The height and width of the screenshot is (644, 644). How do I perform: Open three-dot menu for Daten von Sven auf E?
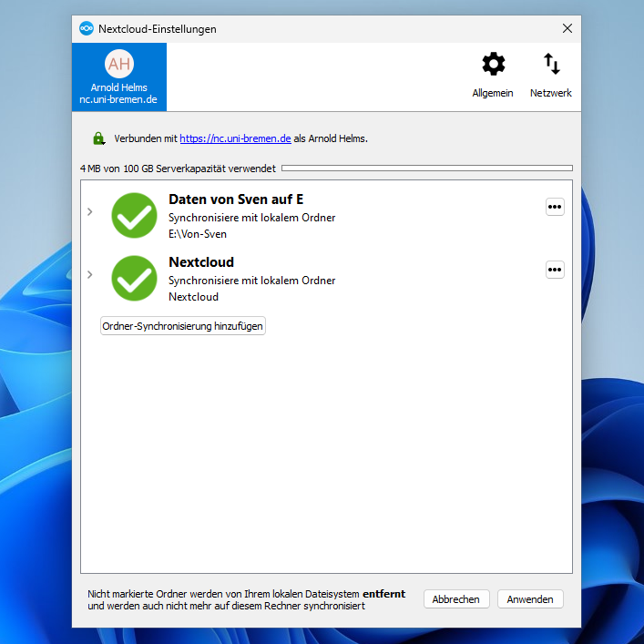click(555, 207)
